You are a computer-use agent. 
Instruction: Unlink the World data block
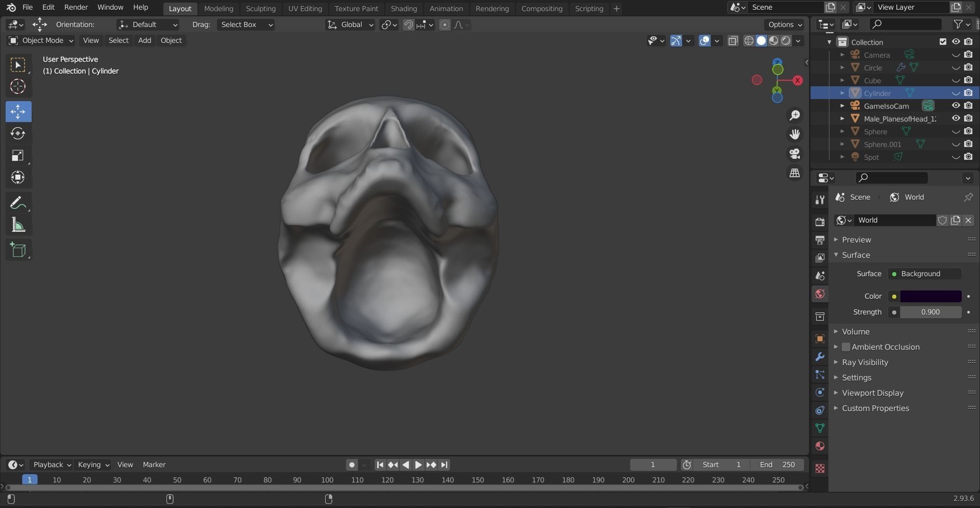pos(968,220)
